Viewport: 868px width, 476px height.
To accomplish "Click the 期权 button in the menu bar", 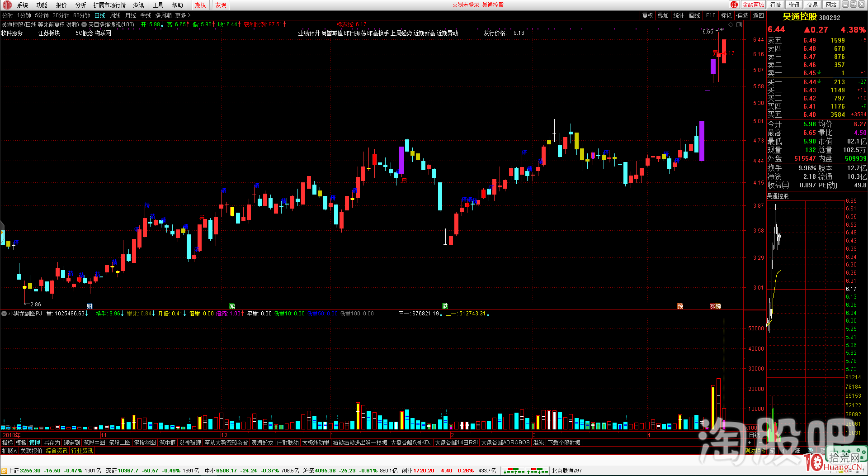I will (x=201, y=5).
